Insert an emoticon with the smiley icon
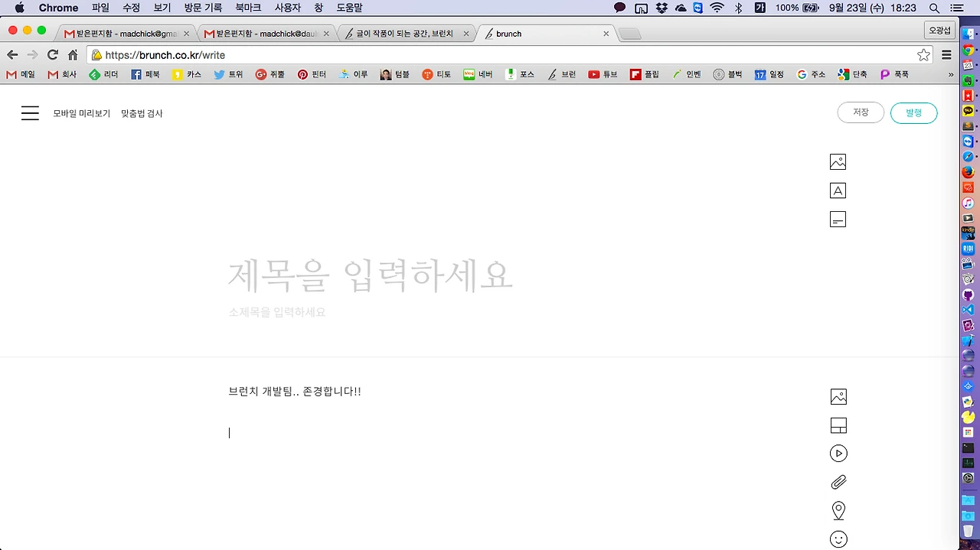 point(838,539)
